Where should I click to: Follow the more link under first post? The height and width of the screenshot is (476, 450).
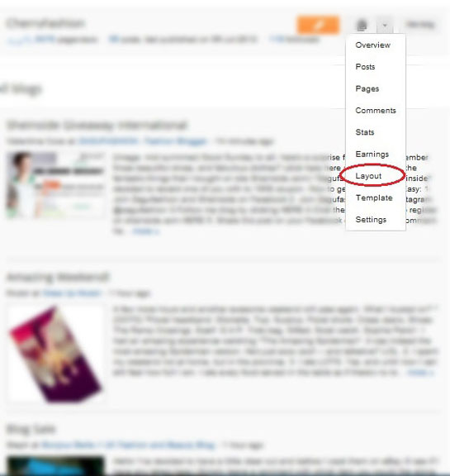[146, 231]
